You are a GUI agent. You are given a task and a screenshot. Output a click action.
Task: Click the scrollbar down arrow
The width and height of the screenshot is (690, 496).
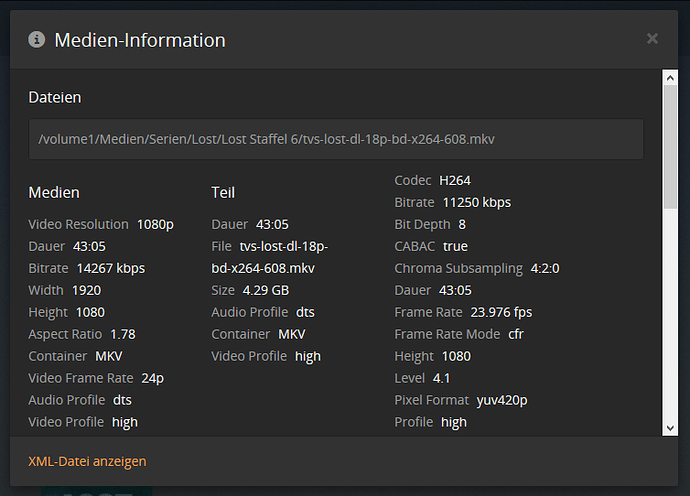click(670, 428)
